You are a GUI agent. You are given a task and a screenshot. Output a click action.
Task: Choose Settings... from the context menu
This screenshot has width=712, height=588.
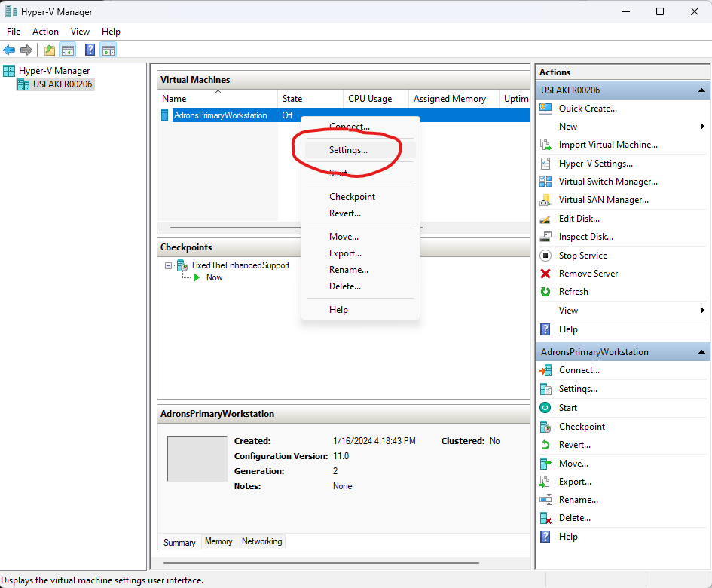tap(360, 150)
